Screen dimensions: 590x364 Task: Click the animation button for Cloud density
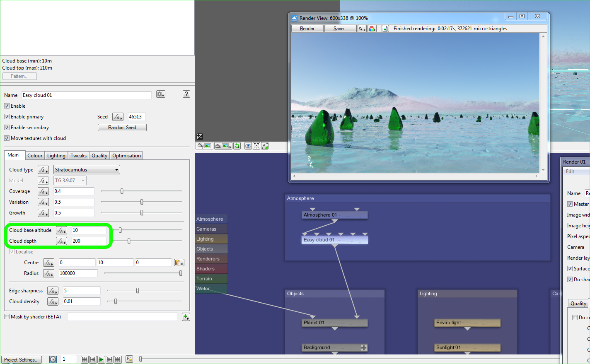53,301
